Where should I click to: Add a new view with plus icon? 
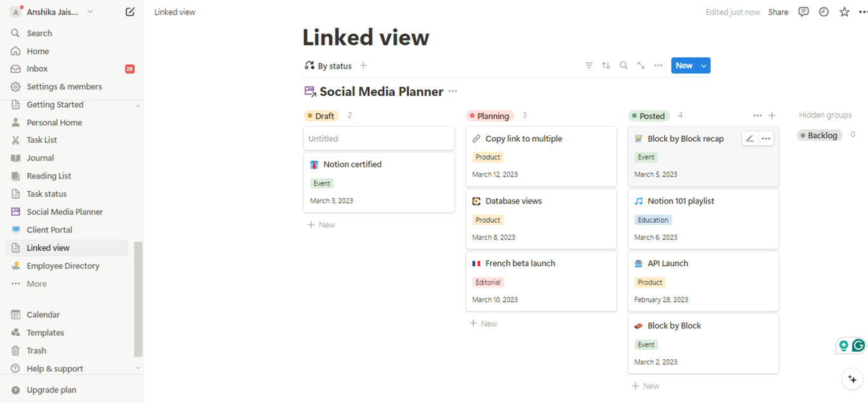click(x=363, y=65)
